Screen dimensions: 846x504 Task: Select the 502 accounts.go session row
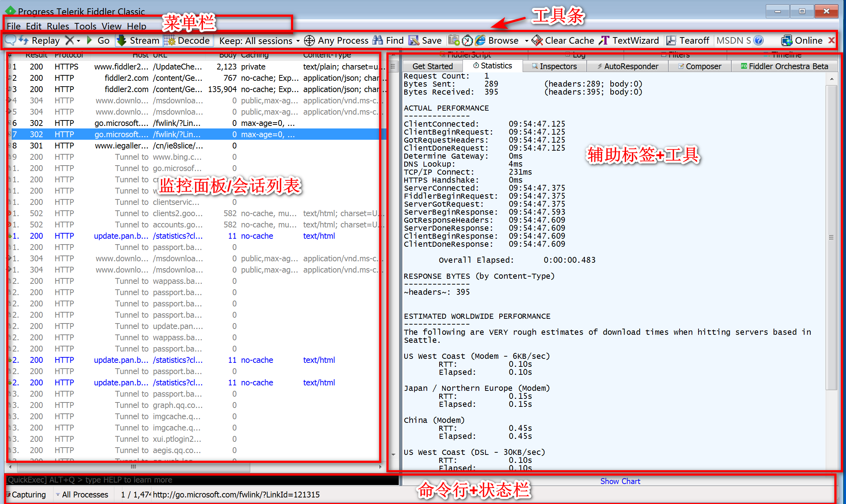click(197, 225)
